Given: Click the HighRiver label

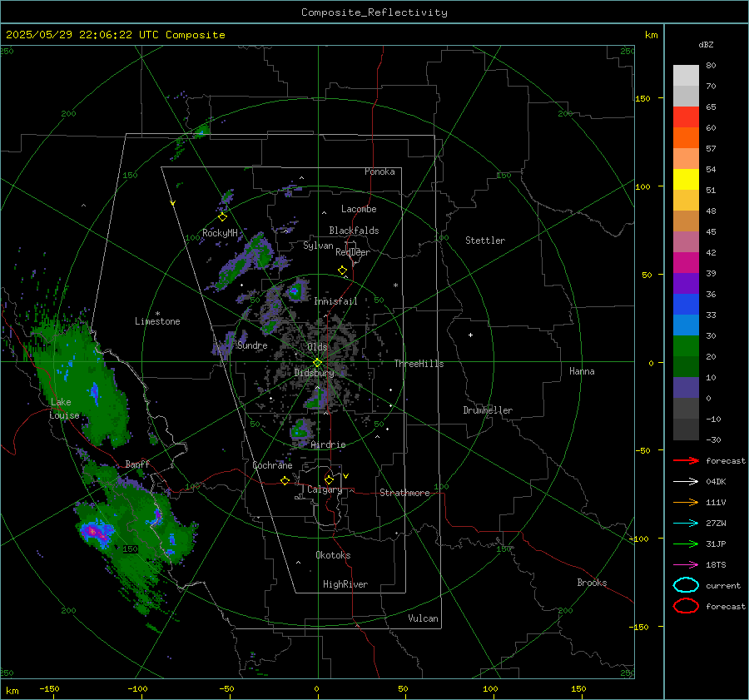Looking at the screenshot, I should 345,584.
